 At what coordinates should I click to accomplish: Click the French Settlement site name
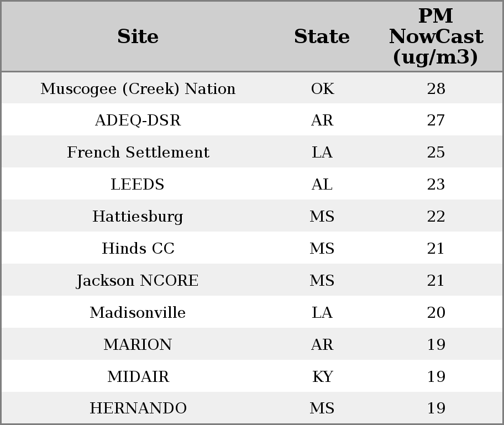(x=138, y=153)
